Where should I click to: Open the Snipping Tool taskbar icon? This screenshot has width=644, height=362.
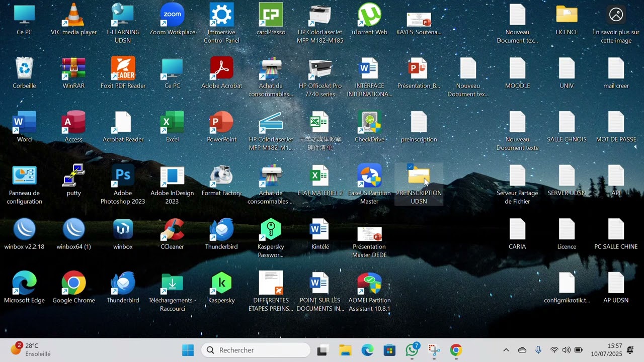(x=434, y=350)
